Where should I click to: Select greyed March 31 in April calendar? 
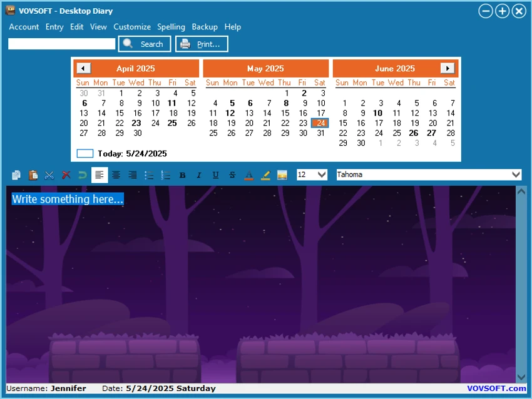click(x=101, y=93)
